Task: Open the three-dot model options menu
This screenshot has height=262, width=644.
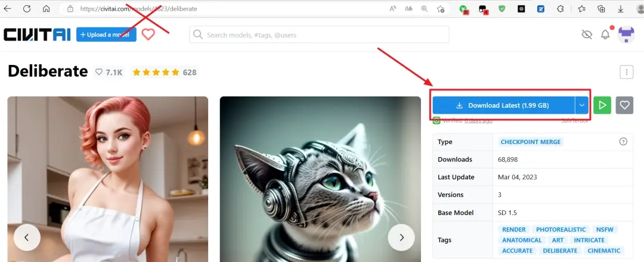Action: tap(626, 72)
